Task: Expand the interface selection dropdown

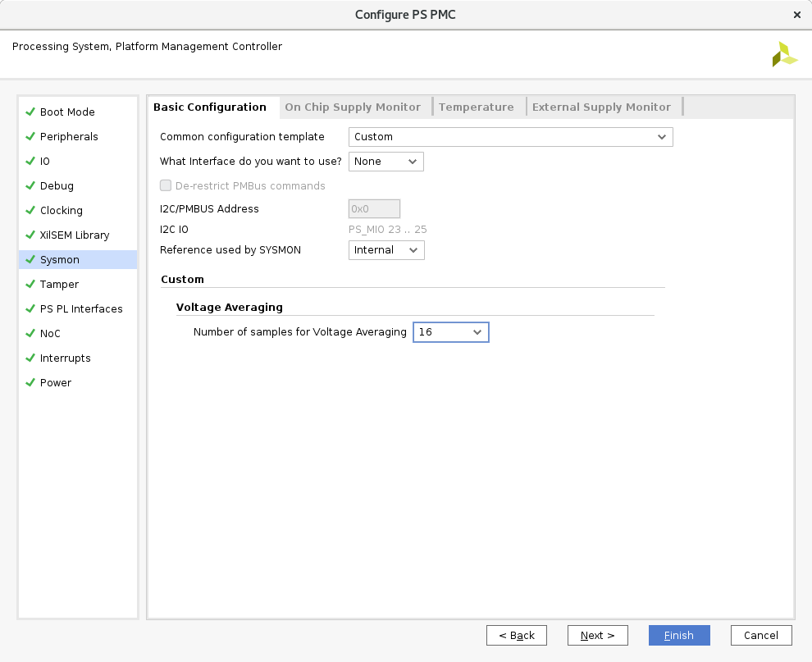Action: pyautogui.click(x=385, y=162)
